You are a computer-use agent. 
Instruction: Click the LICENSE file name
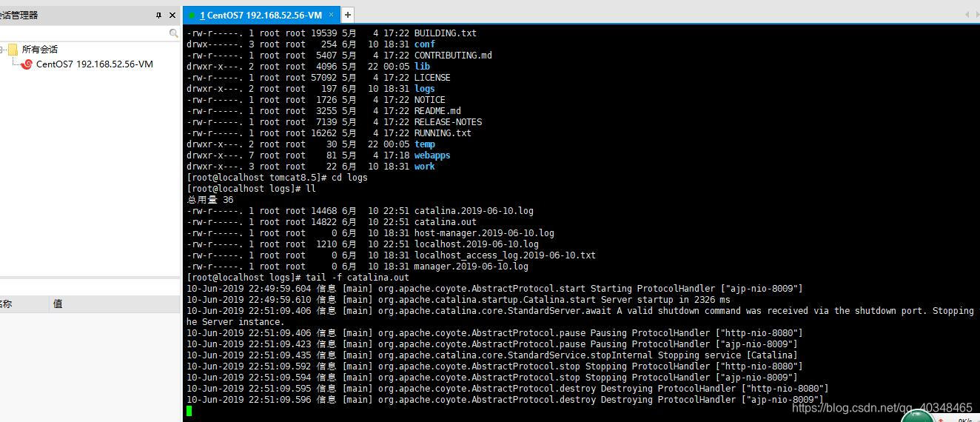point(432,78)
